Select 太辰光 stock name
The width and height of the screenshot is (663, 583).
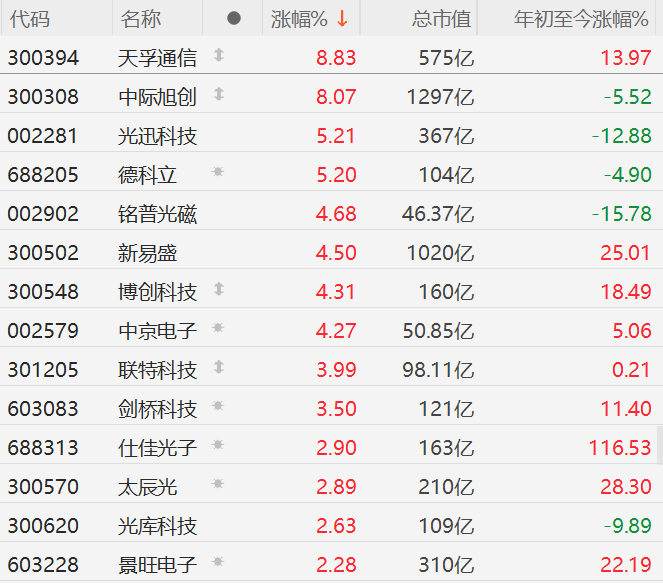(147, 487)
